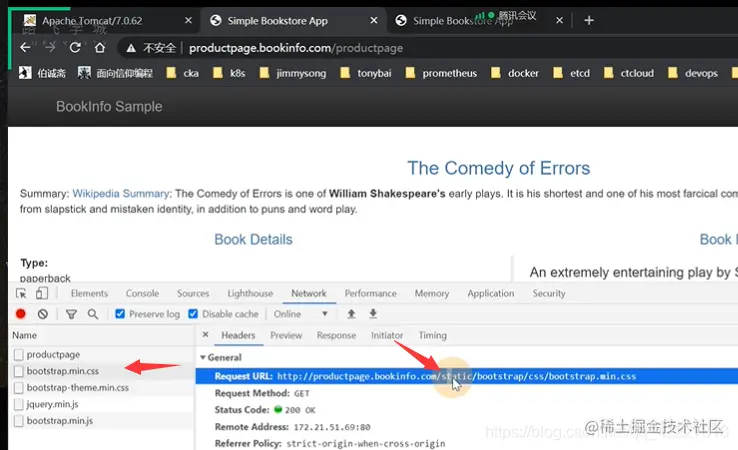The width and height of the screenshot is (738, 450).
Task: Open the tonybai bookmark folder
Action: point(366,73)
